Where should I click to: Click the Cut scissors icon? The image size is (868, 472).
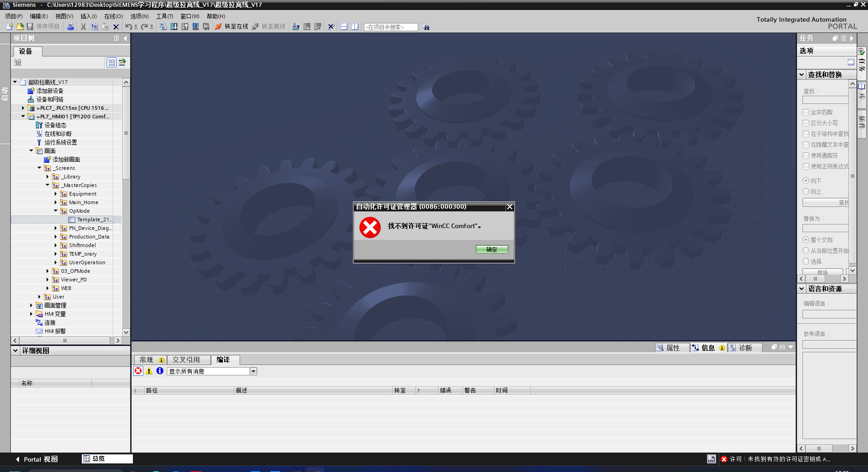pos(83,27)
